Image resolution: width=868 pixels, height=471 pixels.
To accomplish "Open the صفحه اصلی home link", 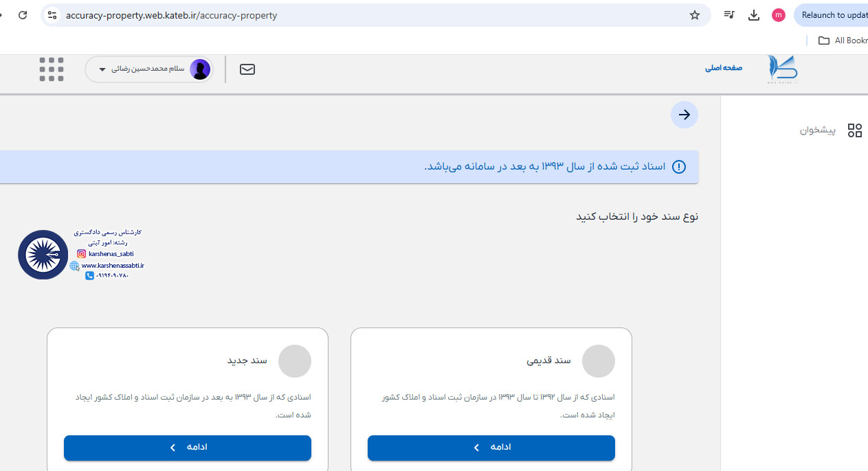I will pyautogui.click(x=724, y=69).
